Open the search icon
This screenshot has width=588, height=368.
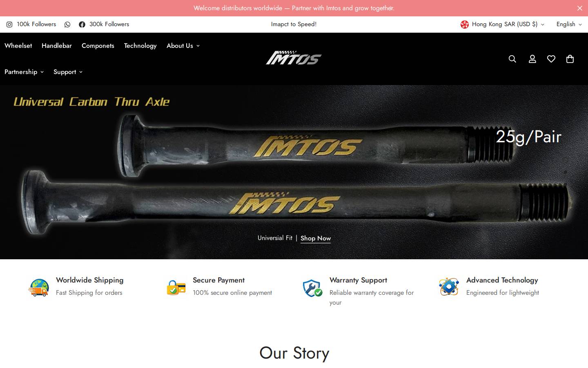pos(512,59)
